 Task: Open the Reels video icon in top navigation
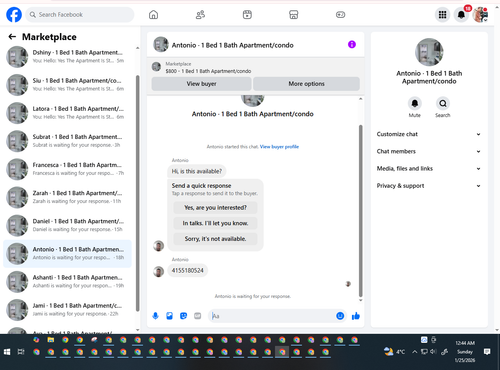[247, 15]
